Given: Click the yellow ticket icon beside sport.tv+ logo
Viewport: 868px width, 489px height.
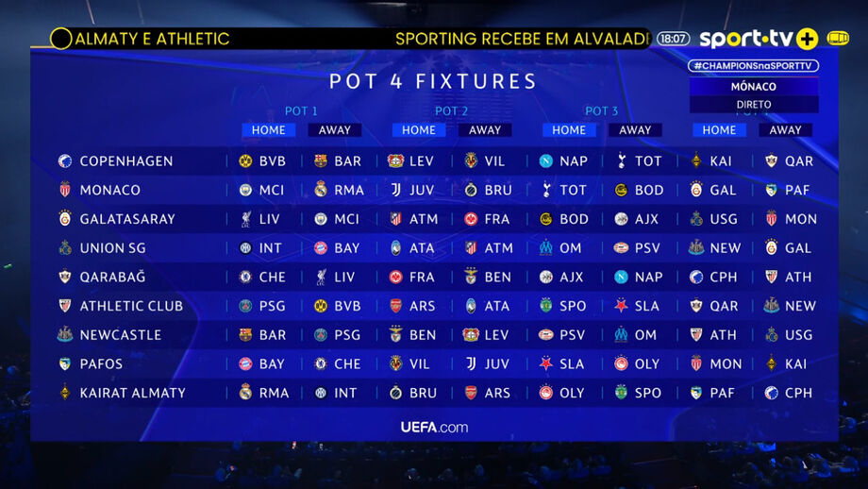Looking at the screenshot, I should pos(838,39).
